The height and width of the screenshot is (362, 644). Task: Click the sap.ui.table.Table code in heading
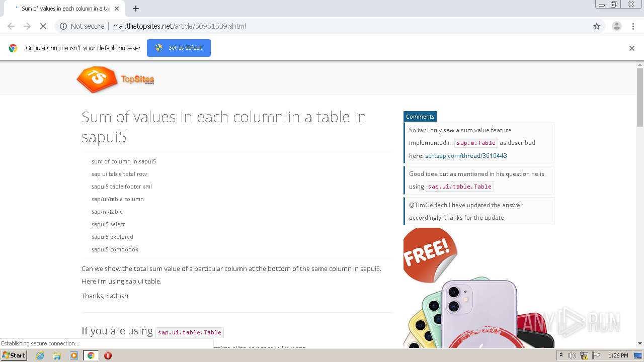(190, 332)
